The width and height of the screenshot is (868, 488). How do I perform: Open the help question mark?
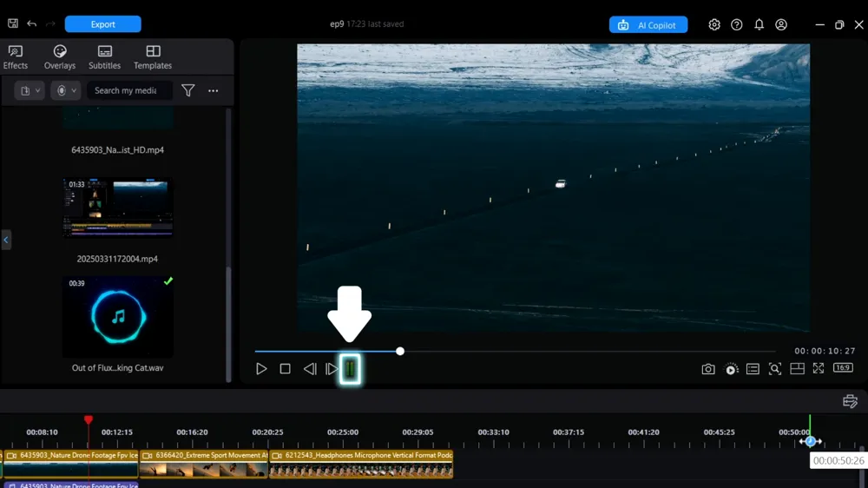[x=736, y=24]
